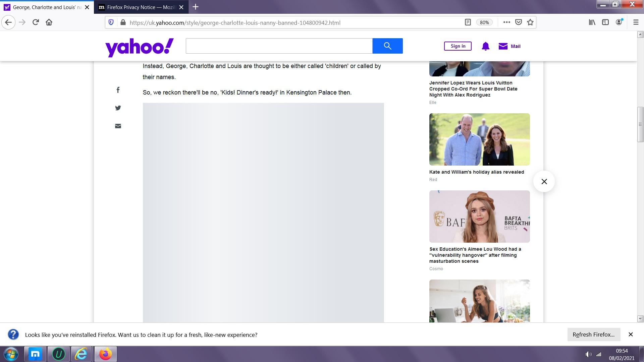Share article on Facebook
The height and width of the screenshot is (362, 644).
pyautogui.click(x=118, y=90)
